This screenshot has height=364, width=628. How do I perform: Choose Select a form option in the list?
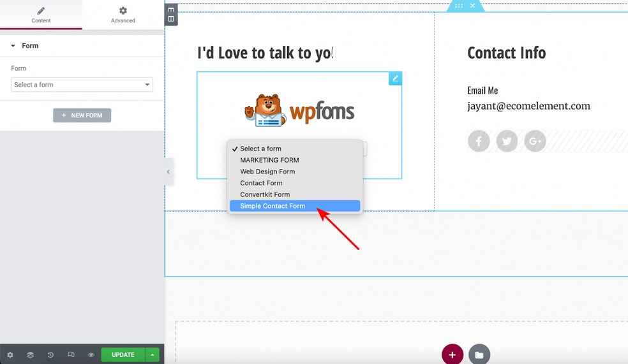(x=295, y=149)
